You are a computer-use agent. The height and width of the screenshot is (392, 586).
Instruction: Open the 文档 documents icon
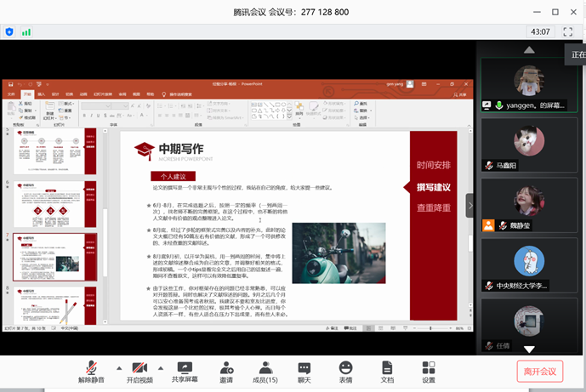[387, 372]
